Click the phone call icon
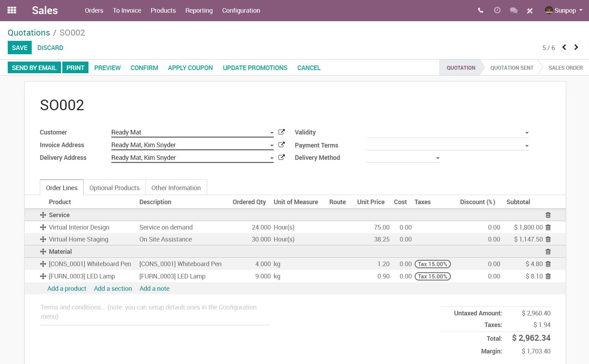Image resolution: width=589 pixels, height=364 pixels. pos(480,10)
